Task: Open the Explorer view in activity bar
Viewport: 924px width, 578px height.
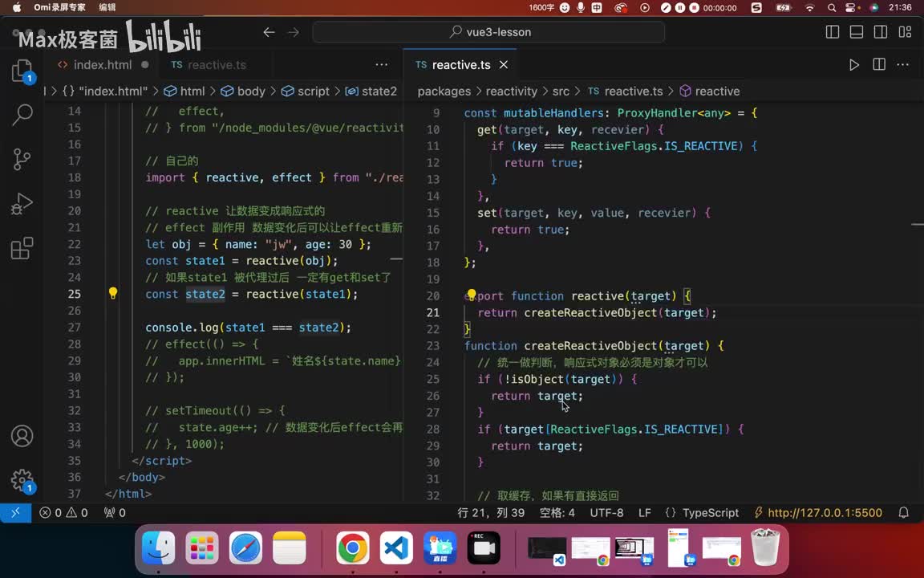Action: [22, 71]
